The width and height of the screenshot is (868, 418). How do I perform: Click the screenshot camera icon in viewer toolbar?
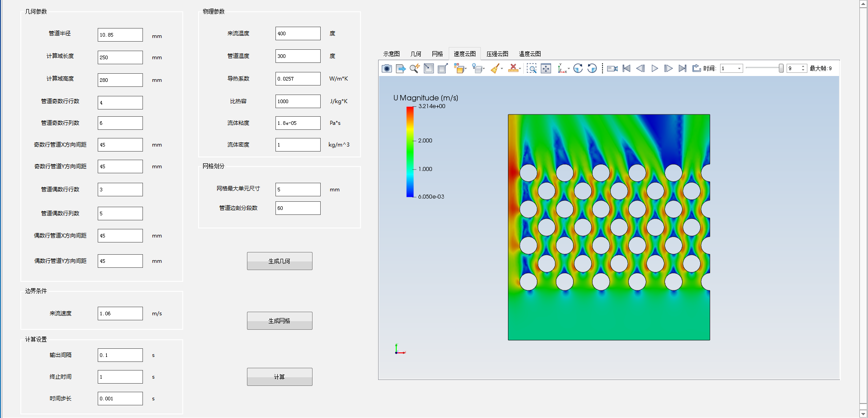(x=386, y=68)
